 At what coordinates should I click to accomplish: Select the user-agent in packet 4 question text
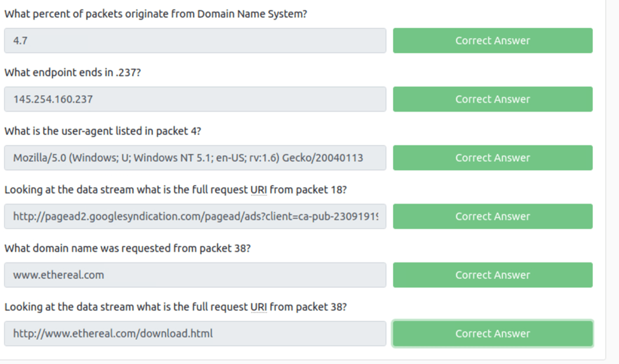coord(102,131)
